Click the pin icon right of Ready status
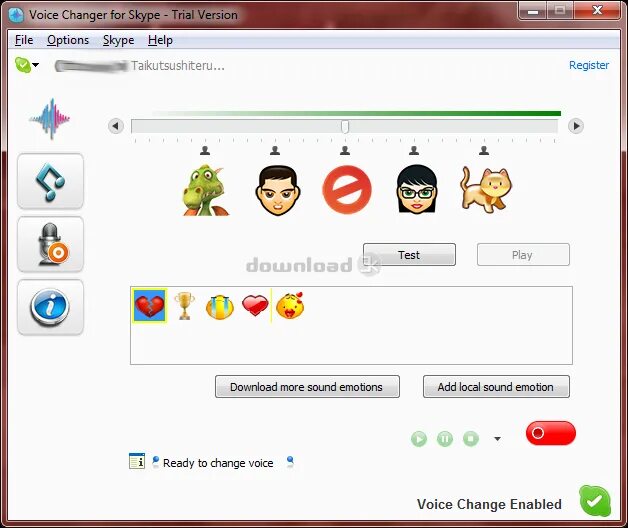 pos(290,462)
